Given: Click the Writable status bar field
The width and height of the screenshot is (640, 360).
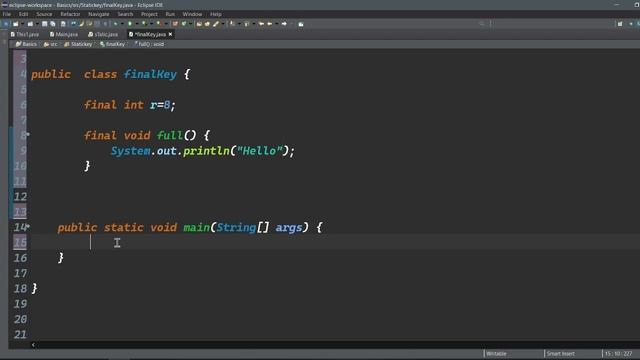Looking at the screenshot, I should (496, 353).
